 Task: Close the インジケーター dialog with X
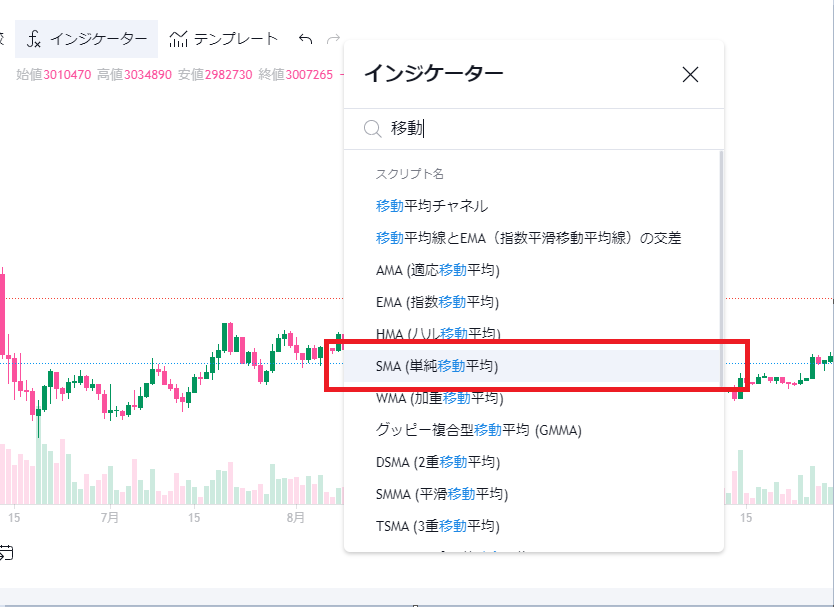click(690, 74)
